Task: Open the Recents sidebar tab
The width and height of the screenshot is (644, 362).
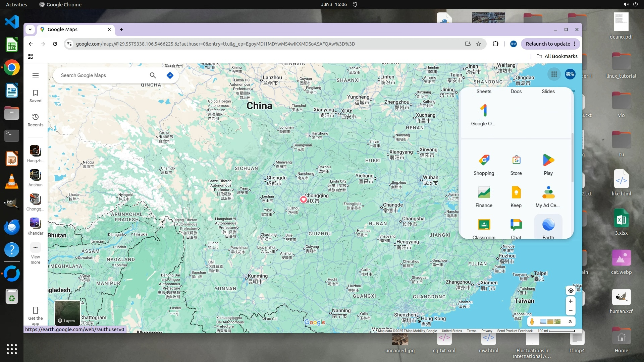Action: (x=35, y=120)
